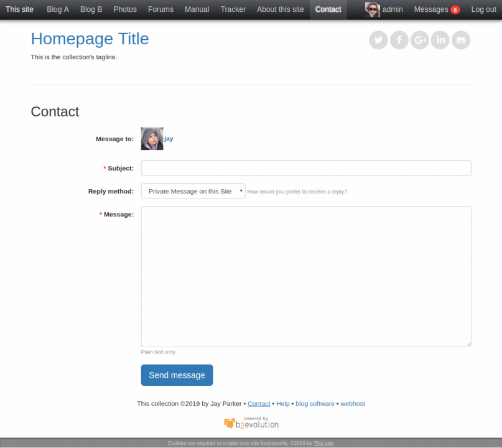Click the 'Plain text only.' note
Screen dimensions: 502x448
(x=159, y=352)
